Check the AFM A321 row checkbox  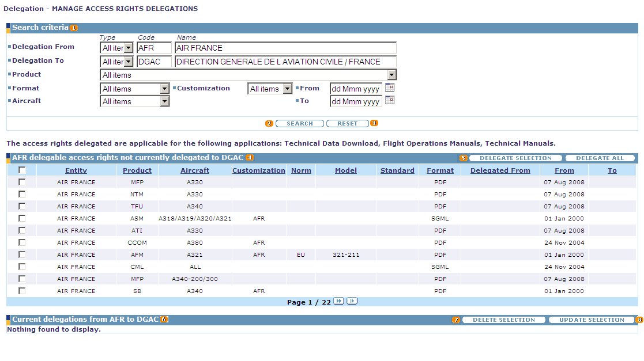coord(22,254)
